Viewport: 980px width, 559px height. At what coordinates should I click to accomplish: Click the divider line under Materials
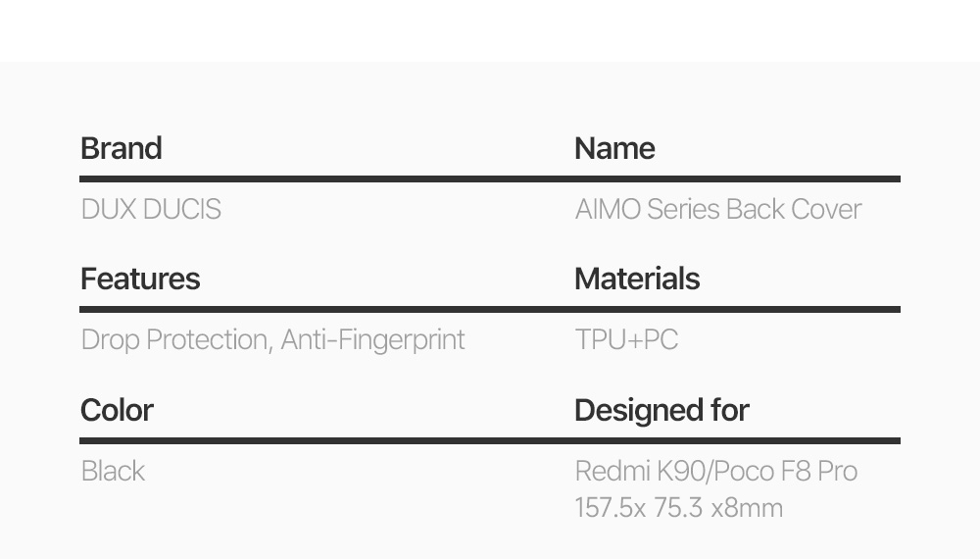tap(737, 310)
